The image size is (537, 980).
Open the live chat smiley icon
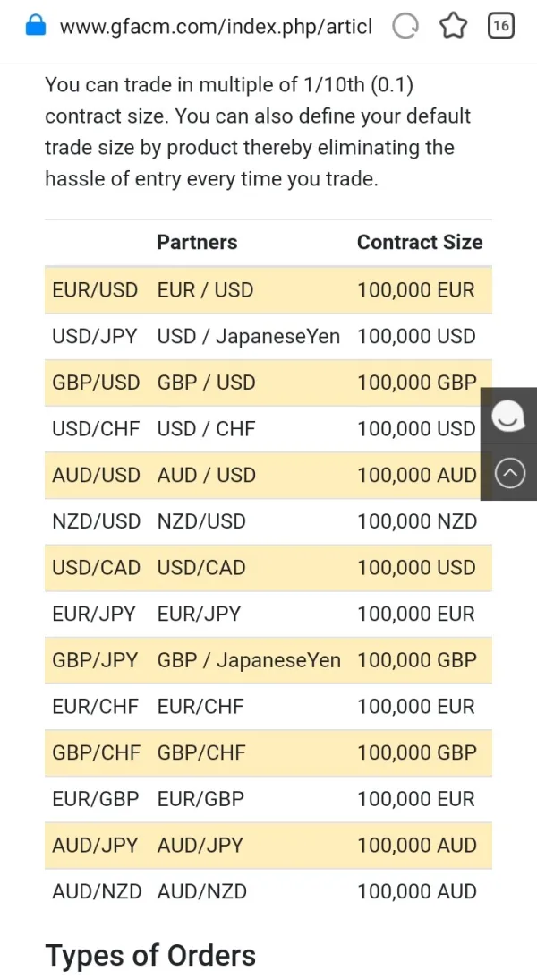point(509,416)
